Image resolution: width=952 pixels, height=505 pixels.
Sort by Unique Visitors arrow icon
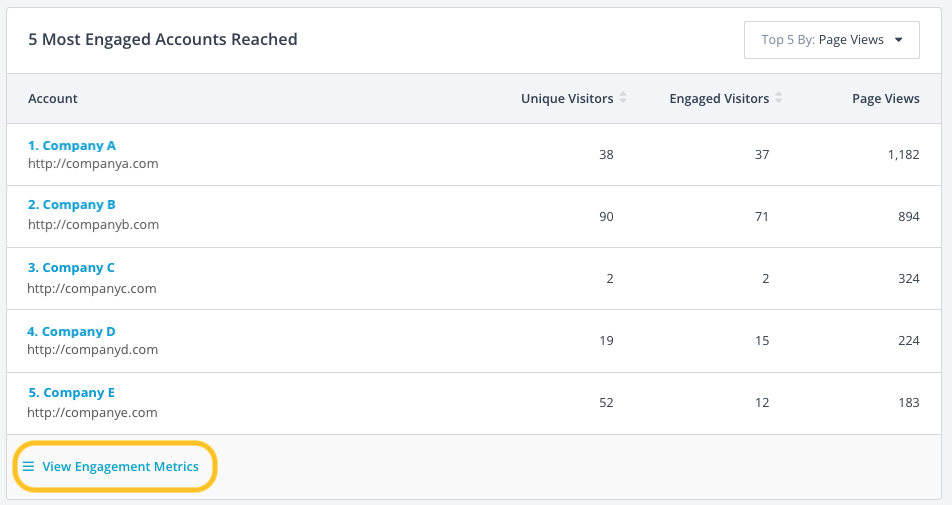[x=623, y=98]
